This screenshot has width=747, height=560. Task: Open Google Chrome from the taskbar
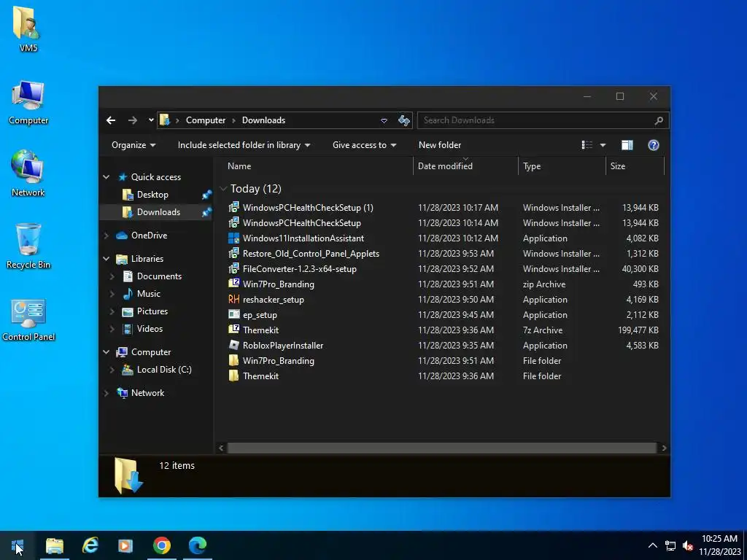click(x=162, y=545)
